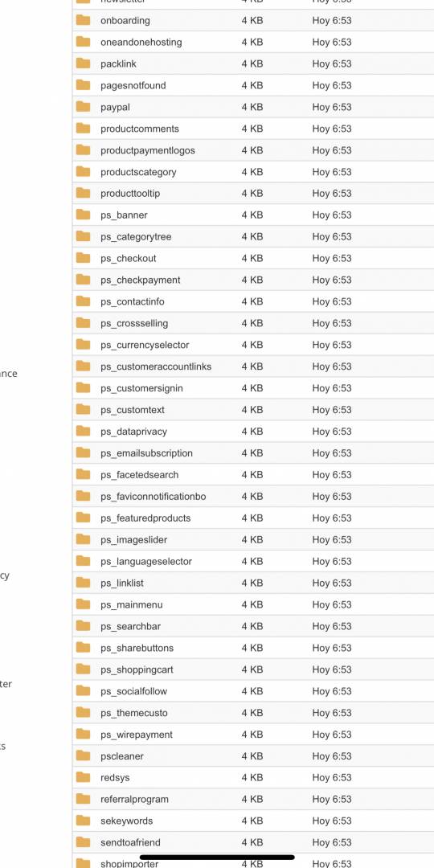Click the 4 KB size of paypal
Viewport: 434px width, 868px height.
coord(252,107)
